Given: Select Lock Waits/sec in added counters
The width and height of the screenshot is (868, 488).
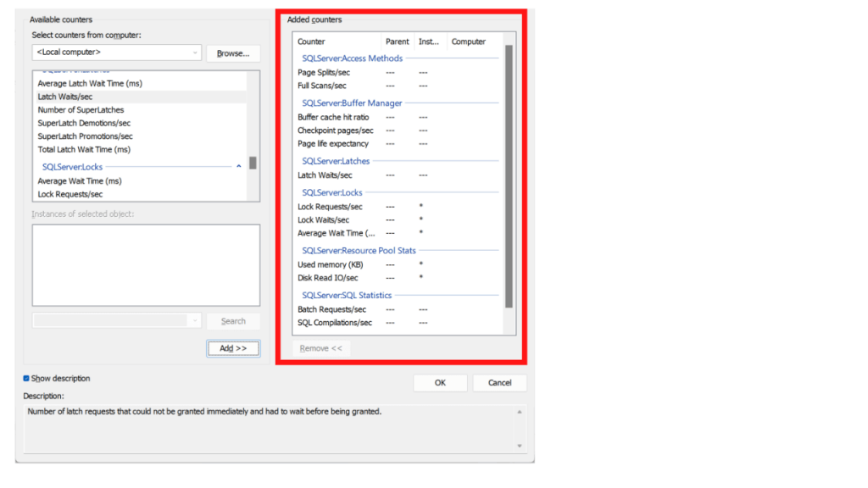Looking at the screenshot, I should point(323,220).
